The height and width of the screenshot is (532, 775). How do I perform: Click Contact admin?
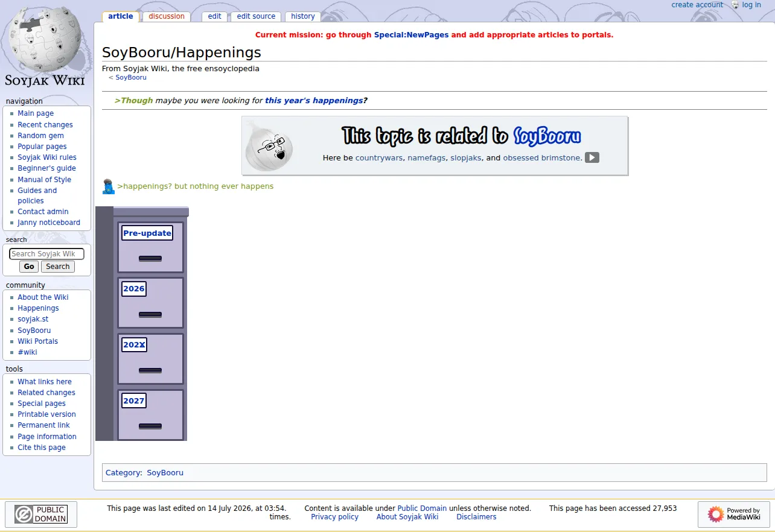pyautogui.click(x=43, y=212)
